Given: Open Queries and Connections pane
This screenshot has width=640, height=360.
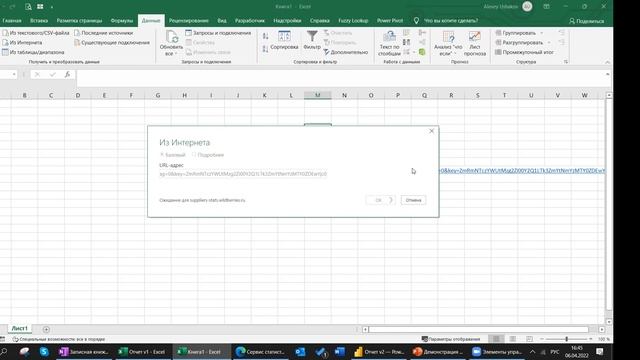Looking at the screenshot, I should point(218,33).
